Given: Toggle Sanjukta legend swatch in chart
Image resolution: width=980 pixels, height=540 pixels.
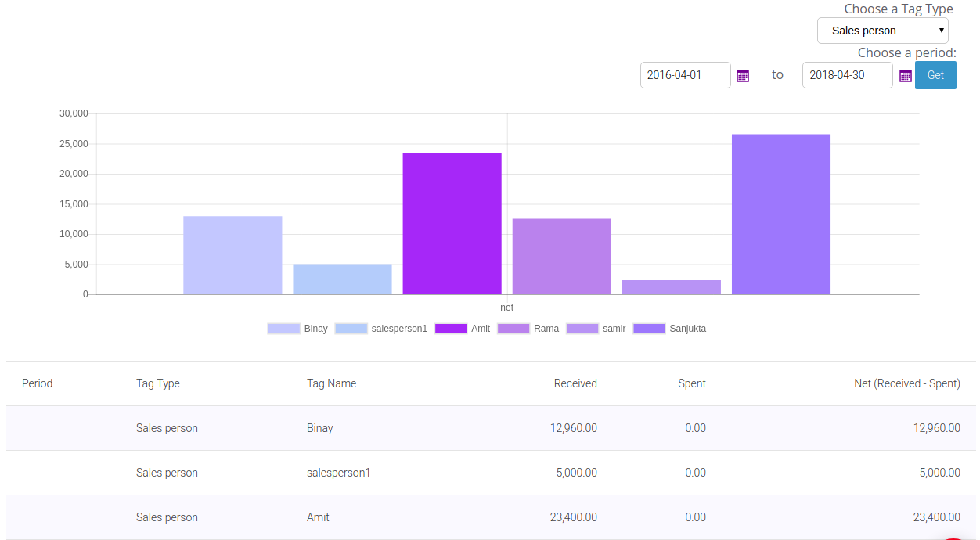Looking at the screenshot, I should coord(650,329).
